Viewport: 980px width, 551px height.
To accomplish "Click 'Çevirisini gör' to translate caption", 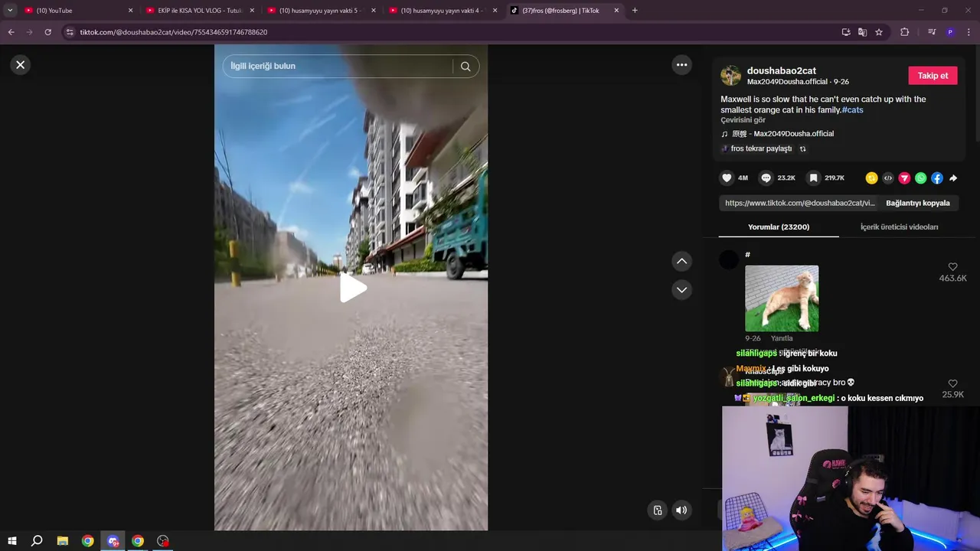I will [743, 120].
